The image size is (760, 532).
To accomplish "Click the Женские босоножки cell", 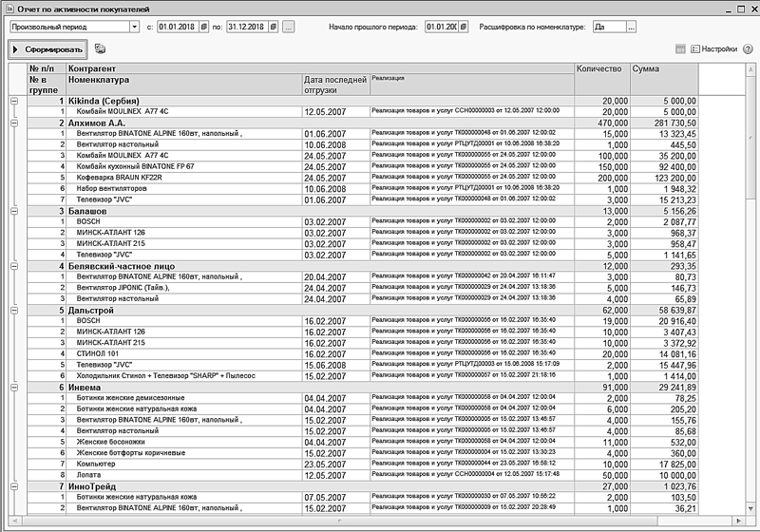I will tap(184, 443).
